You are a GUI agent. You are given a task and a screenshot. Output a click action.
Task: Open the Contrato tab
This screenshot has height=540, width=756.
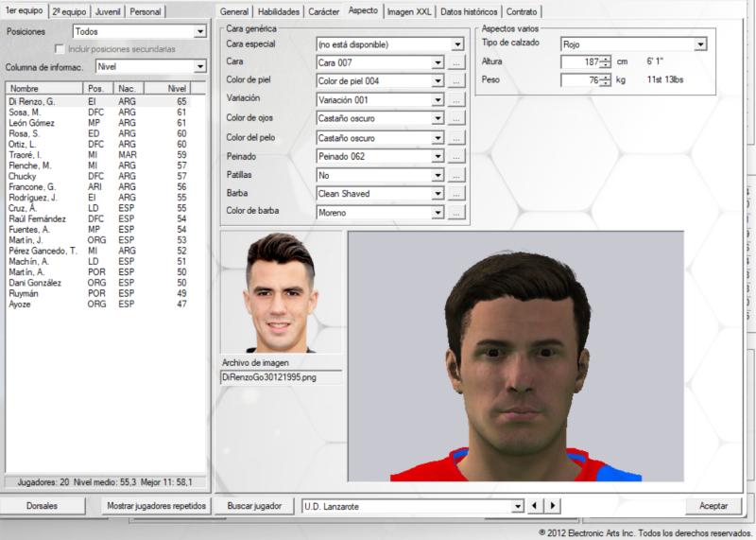click(522, 11)
